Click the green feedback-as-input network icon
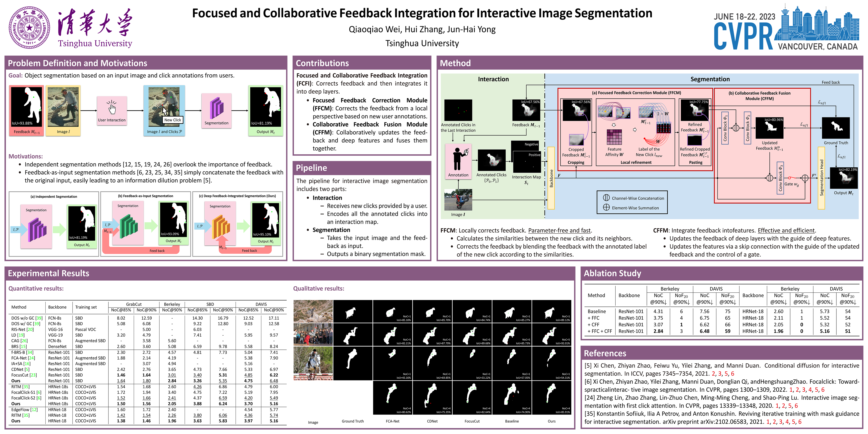Viewport: 868px width, 434px height. click(x=128, y=226)
